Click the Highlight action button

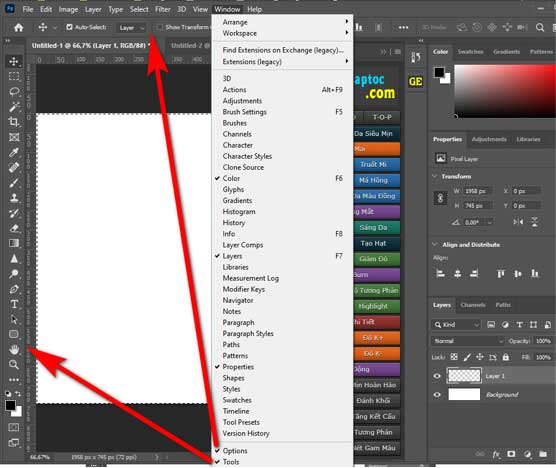click(377, 306)
